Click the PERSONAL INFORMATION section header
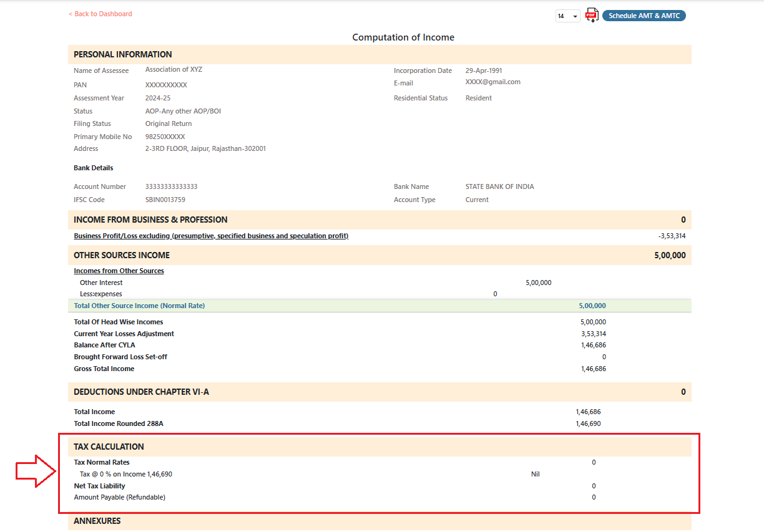This screenshot has width=764, height=532. (x=380, y=54)
